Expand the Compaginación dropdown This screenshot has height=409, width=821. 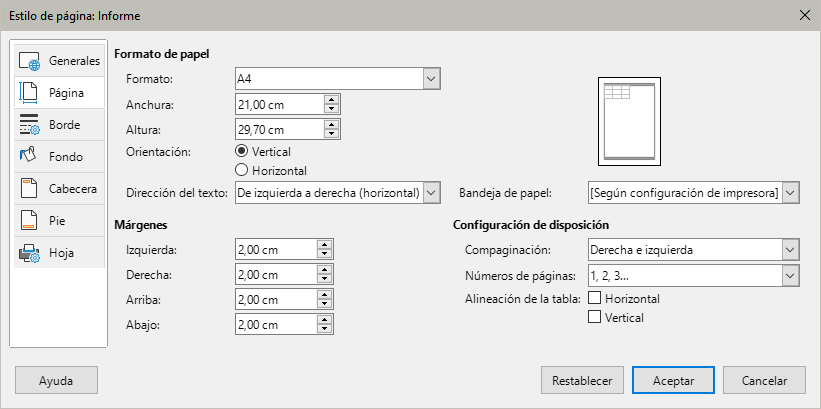point(790,249)
